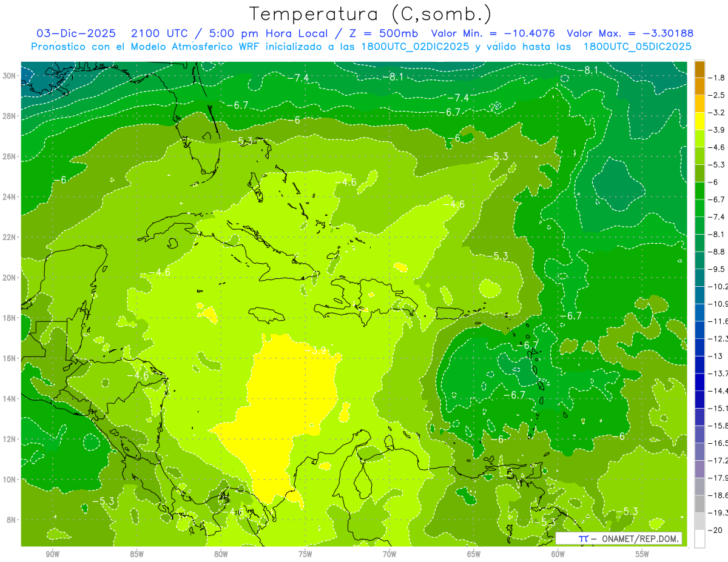Click the "-3.9" contour label on yellow area

(316, 350)
